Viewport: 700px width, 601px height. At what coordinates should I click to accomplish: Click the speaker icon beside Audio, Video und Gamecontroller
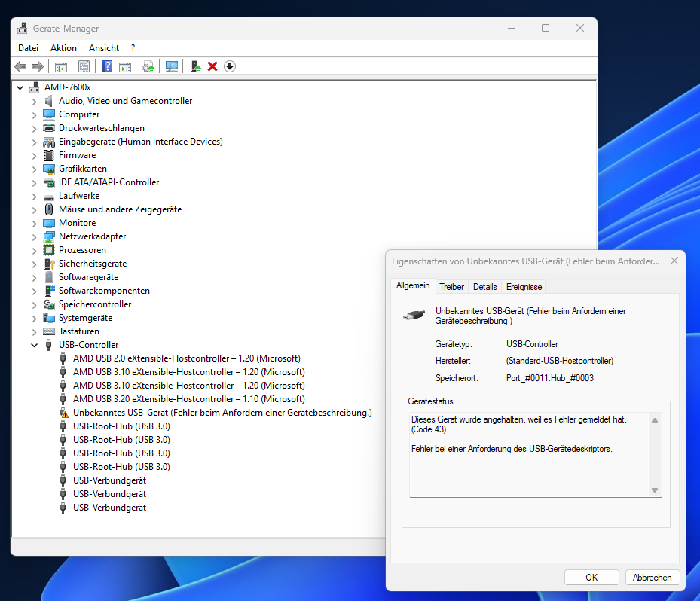(x=49, y=101)
